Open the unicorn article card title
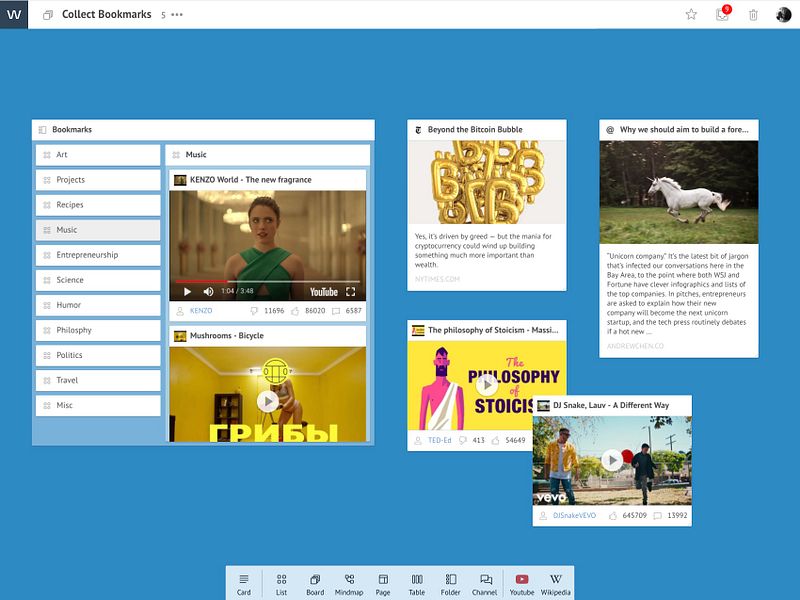800x600 pixels. click(x=684, y=130)
